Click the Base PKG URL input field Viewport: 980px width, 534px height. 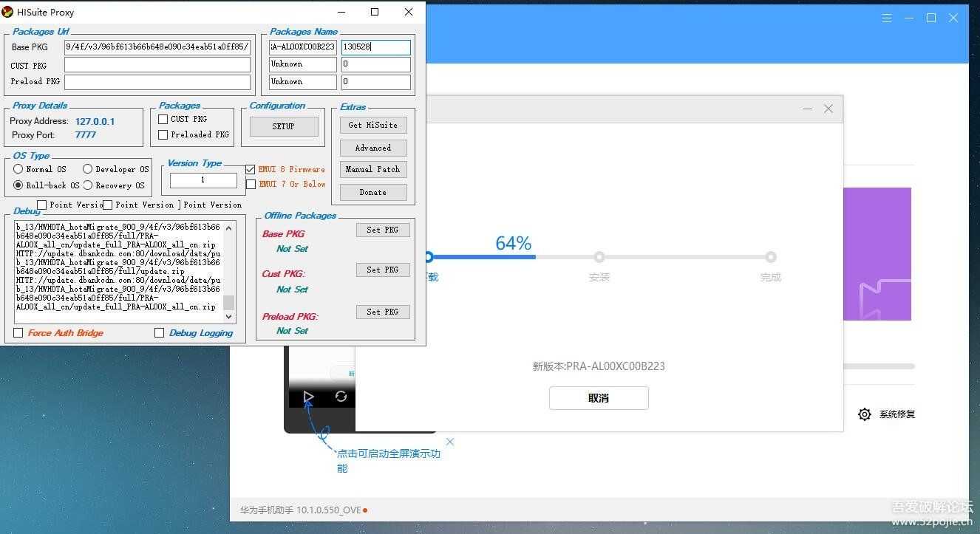click(x=157, y=47)
